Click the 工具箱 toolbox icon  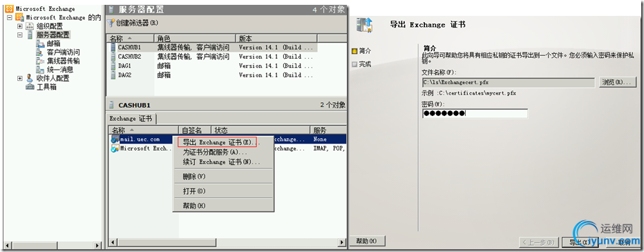click(x=30, y=86)
